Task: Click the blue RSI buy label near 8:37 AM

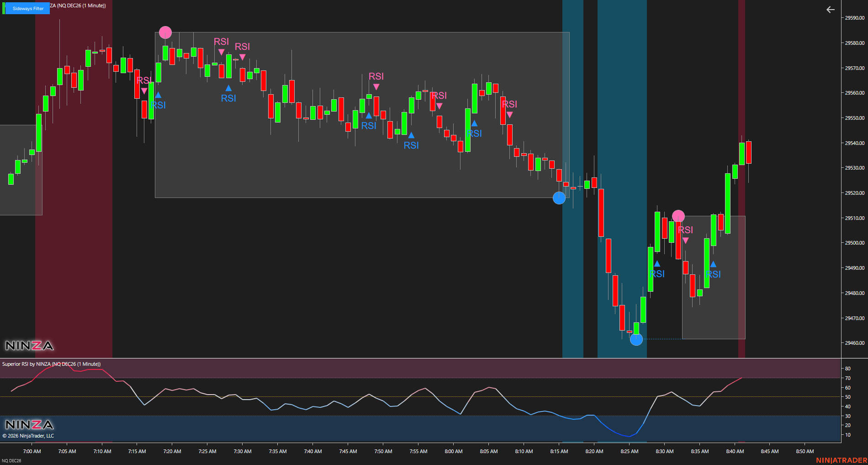Action: tap(713, 274)
